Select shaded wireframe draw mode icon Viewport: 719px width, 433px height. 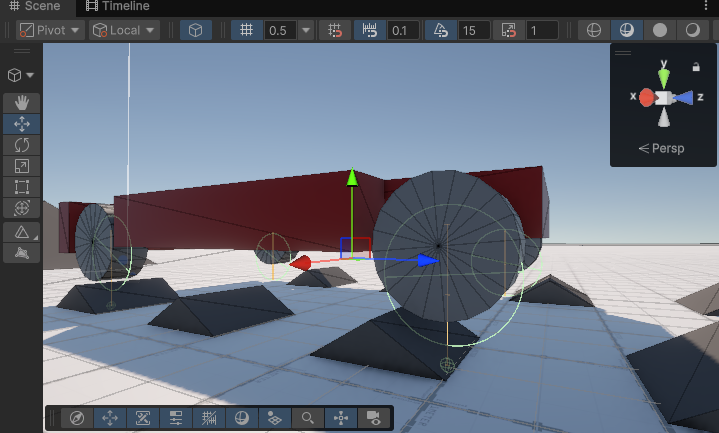click(627, 30)
